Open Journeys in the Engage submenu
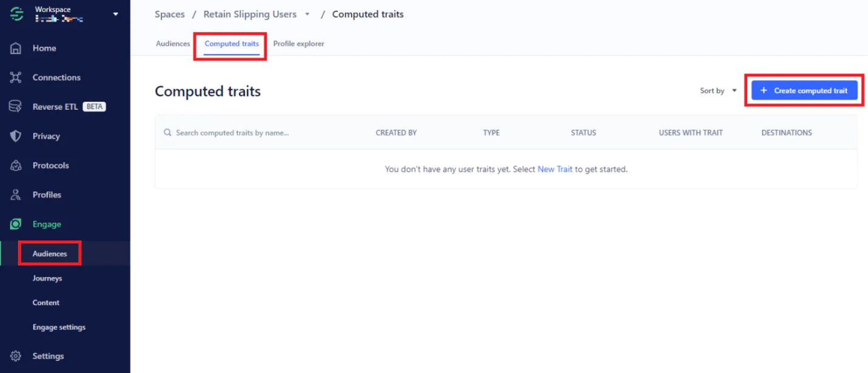Screen dimensions: 868x373 (47, 278)
